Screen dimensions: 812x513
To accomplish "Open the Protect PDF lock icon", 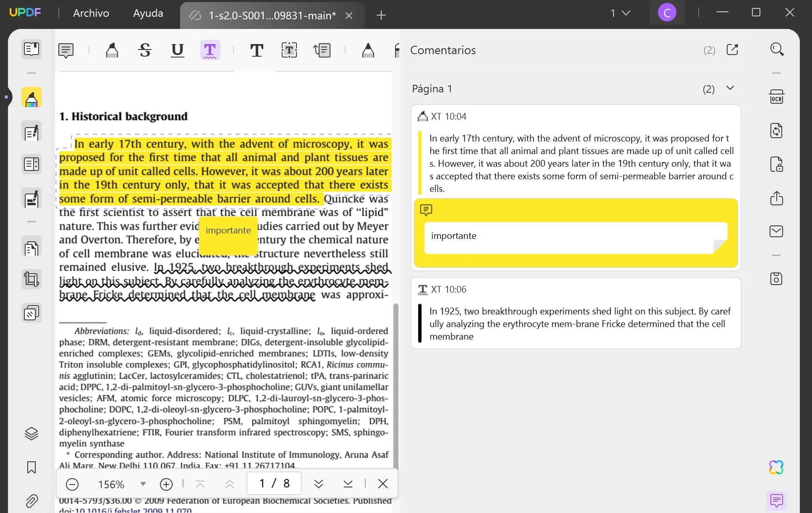I will click(x=776, y=164).
